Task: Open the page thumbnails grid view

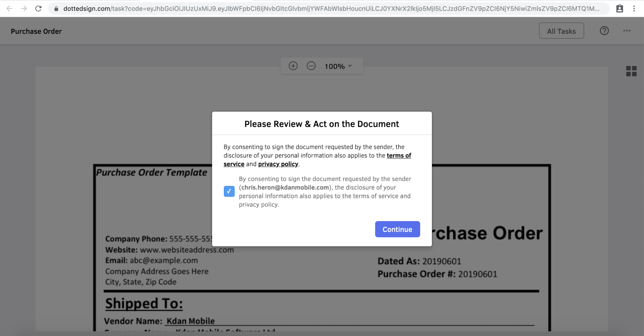Action: (x=631, y=71)
